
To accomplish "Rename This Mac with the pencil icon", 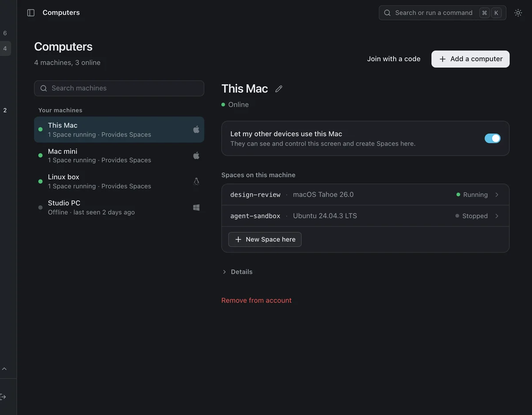I will (279, 89).
